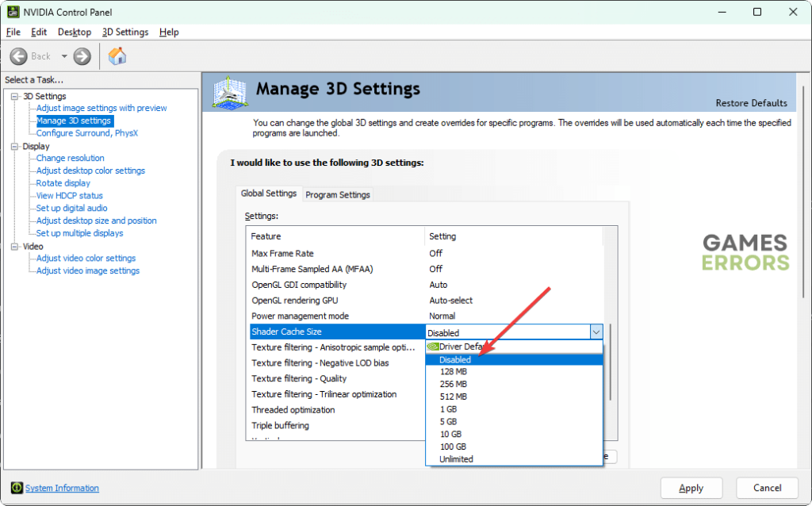This screenshot has width=812, height=506.
Task: Open Adjust desktop color settings
Action: pyautogui.click(x=90, y=171)
